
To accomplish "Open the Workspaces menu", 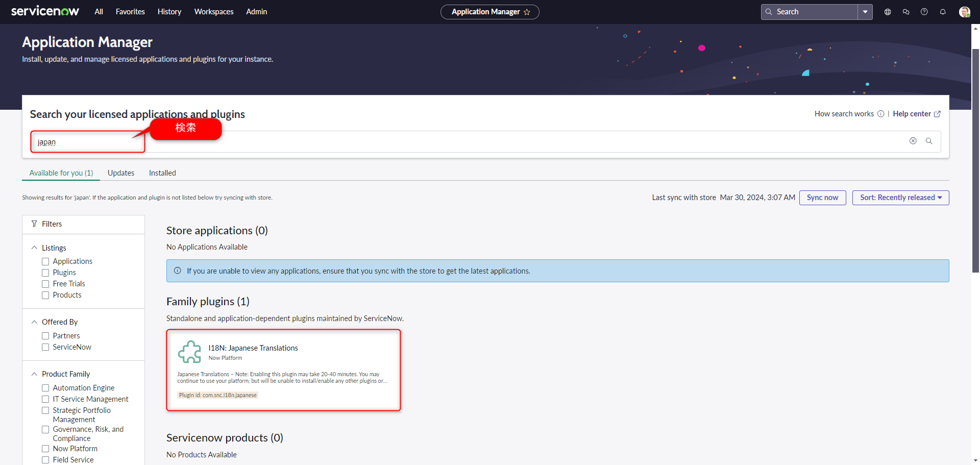I will [213, 11].
